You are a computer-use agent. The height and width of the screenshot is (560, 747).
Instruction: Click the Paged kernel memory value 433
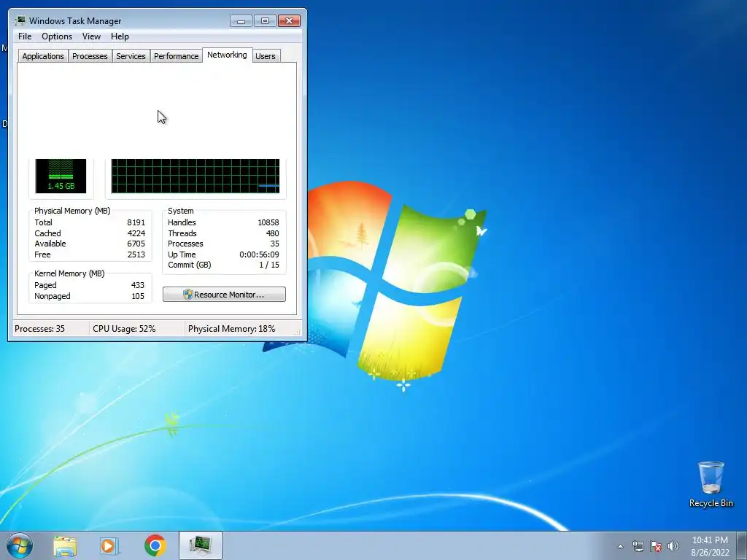138,285
